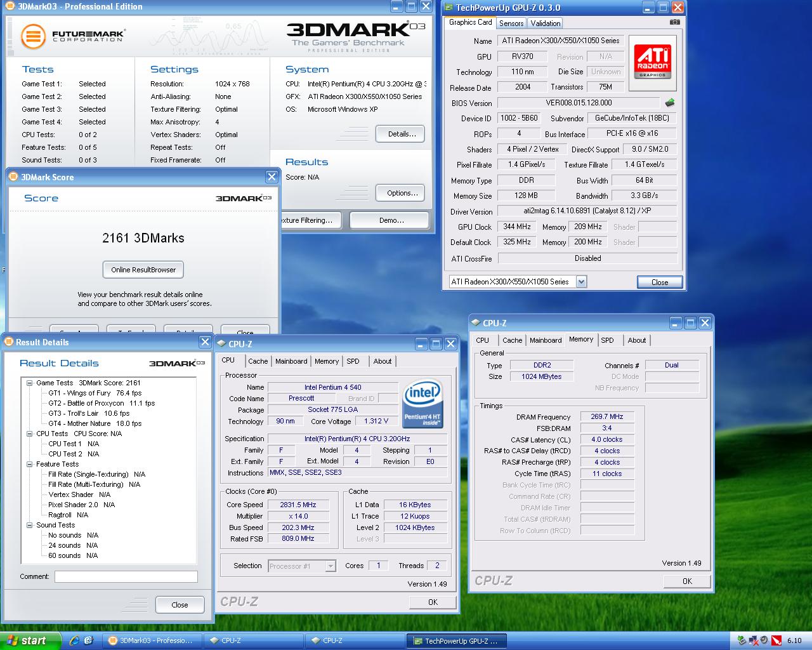
Task: Collapse the CPU Tests tree node
Action: [x=30, y=434]
